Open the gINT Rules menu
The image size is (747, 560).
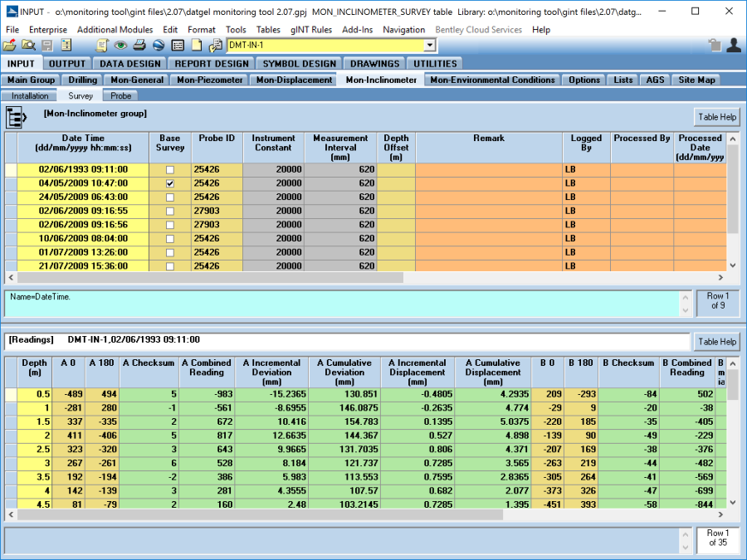coord(311,30)
